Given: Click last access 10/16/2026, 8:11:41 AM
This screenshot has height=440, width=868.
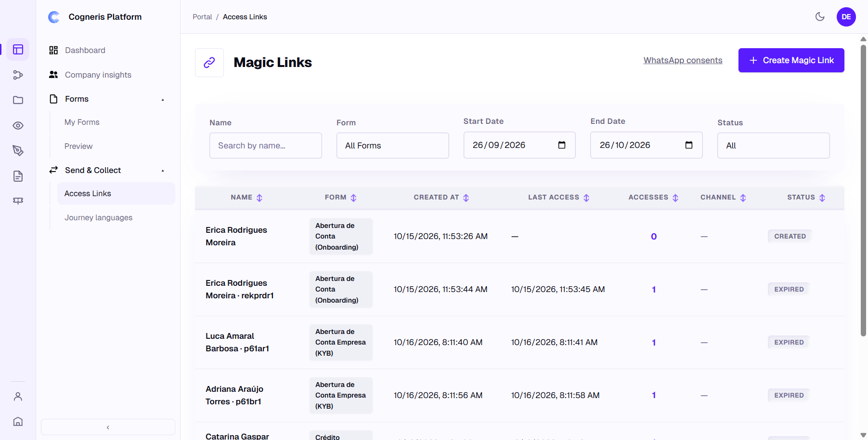Looking at the screenshot, I should click(x=554, y=342).
